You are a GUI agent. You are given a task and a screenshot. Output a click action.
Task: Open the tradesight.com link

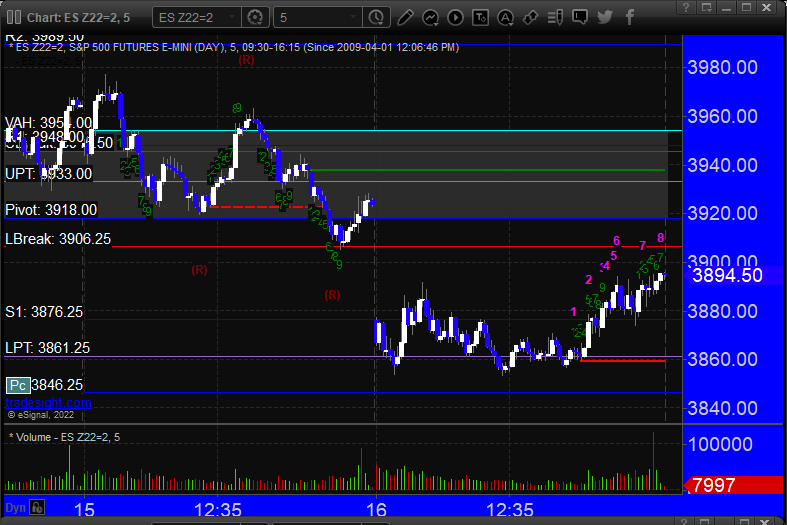coord(49,403)
